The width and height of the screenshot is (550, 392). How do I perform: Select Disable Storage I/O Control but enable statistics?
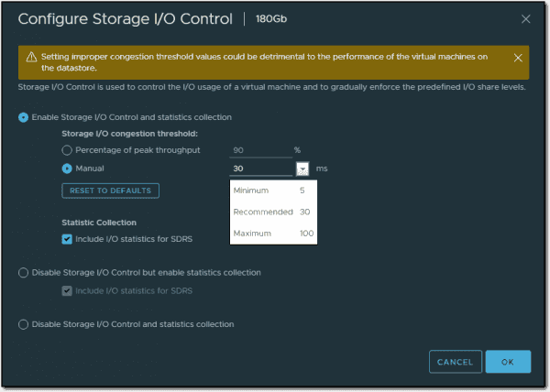tap(23, 273)
